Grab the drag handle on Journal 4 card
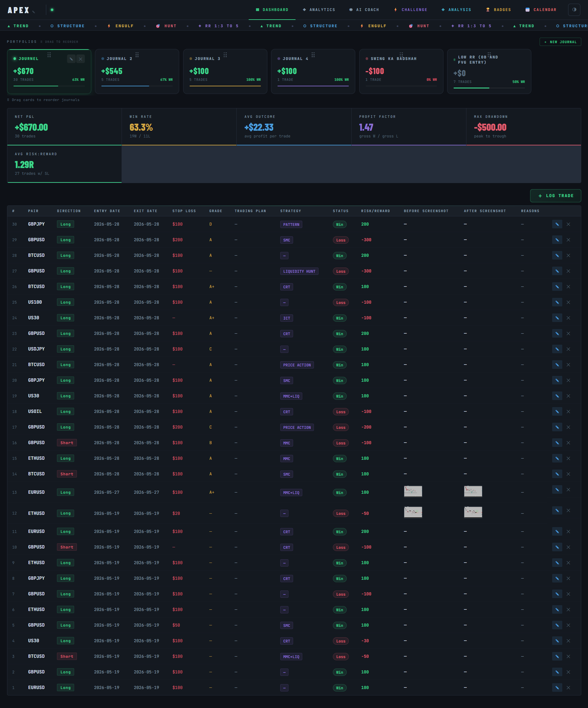This screenshot has height=708, width=588. [x=313, y=54]
